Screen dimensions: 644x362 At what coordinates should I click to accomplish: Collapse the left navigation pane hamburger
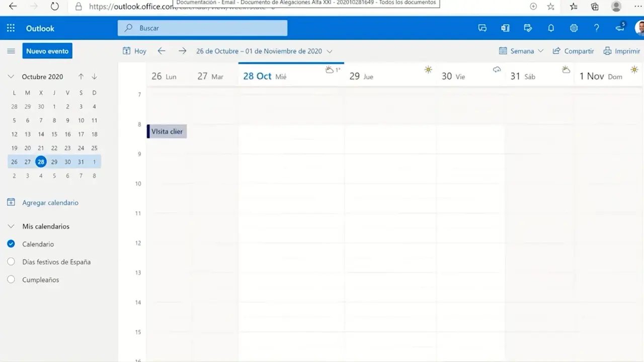[11, 51]
